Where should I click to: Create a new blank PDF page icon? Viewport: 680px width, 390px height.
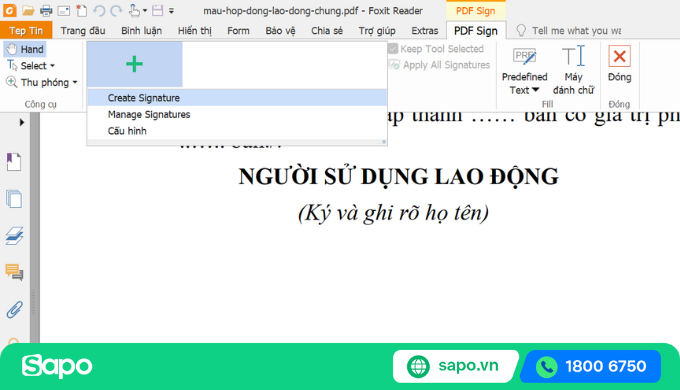pyautogui.click(x=81, y=10)
